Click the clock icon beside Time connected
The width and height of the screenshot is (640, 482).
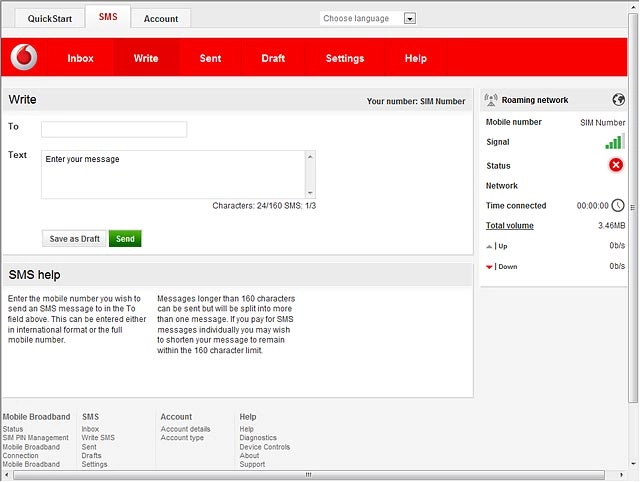click(618, 205)
